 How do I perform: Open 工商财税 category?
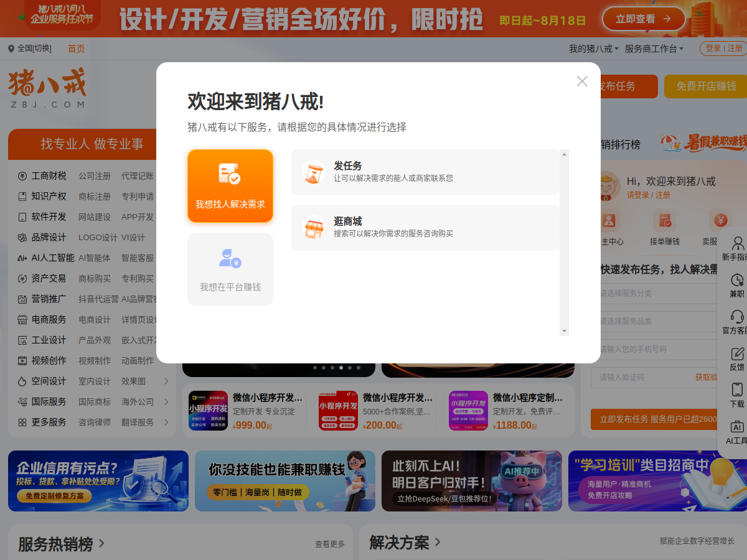point(49,176)
